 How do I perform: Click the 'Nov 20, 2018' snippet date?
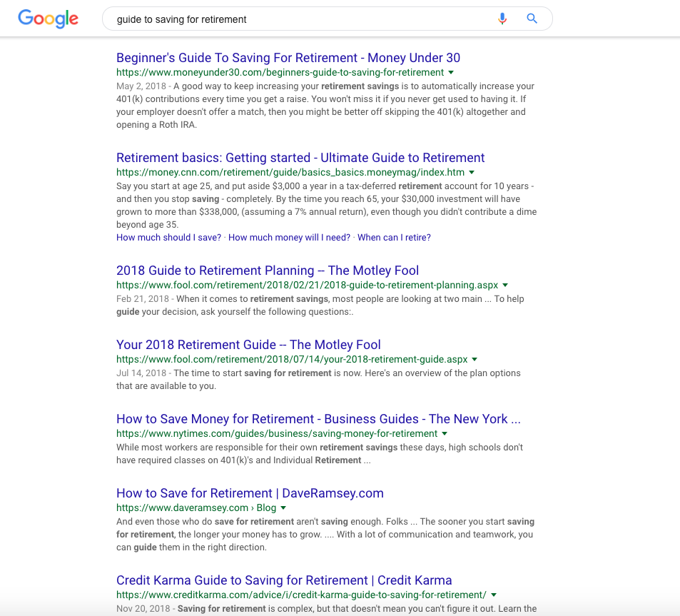143,608
